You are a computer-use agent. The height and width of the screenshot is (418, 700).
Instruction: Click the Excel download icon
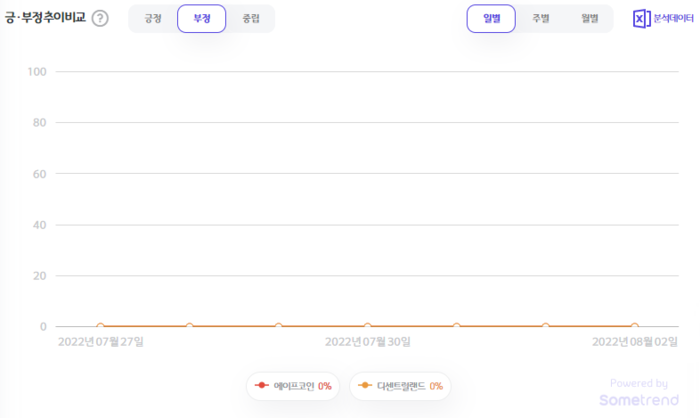click(642, 19)
